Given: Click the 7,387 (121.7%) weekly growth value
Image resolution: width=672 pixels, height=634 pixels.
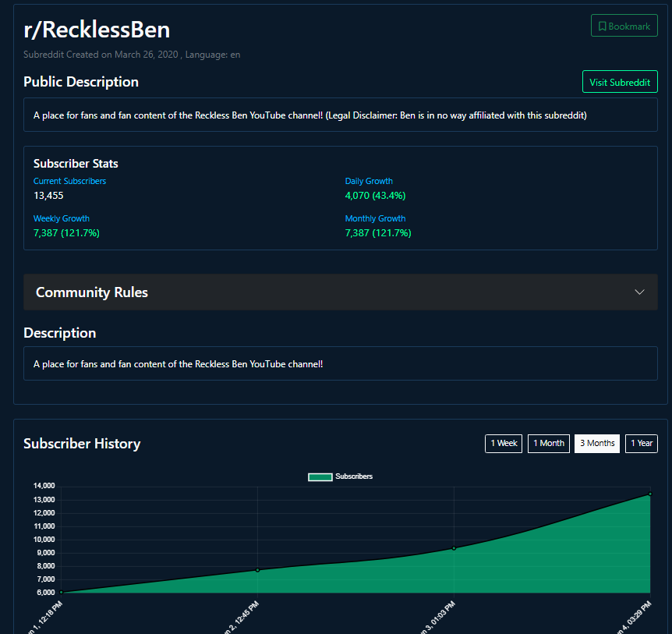Looking at the screenshot, I should tap(66, 232).
